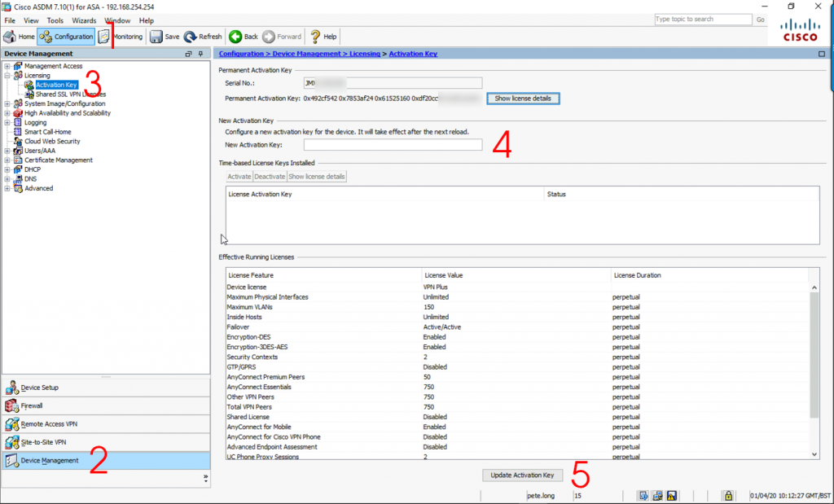Open the Help menu
The width and height of the screenshot is (834, 504).
[147, 20]
